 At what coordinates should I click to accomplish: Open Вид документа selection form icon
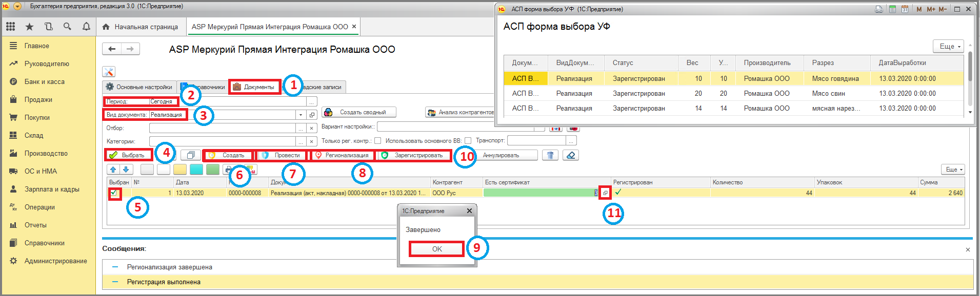(x=312, y=115)
